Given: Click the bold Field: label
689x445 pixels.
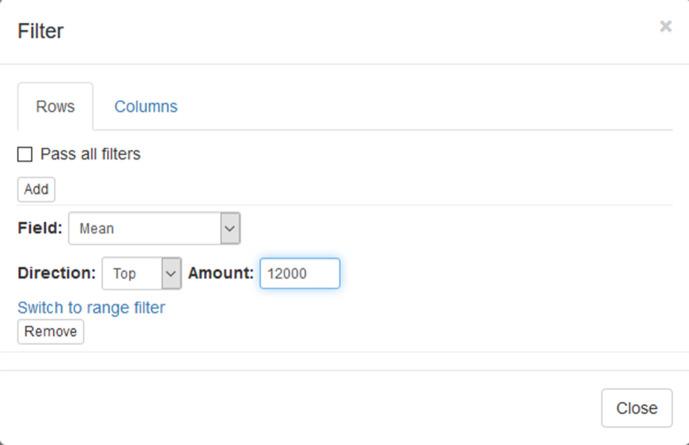Looking at the screenshot, I should 40,228.
